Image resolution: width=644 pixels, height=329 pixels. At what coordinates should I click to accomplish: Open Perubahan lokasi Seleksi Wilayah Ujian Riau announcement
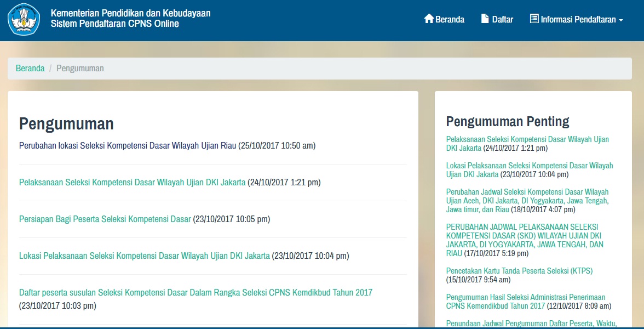pos(128,146)
